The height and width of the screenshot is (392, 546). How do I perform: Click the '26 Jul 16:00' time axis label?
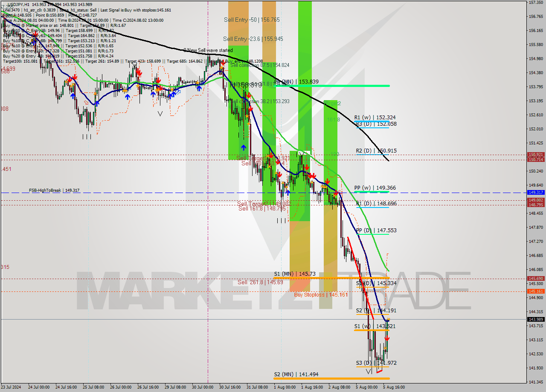click(x=147, y=387)
